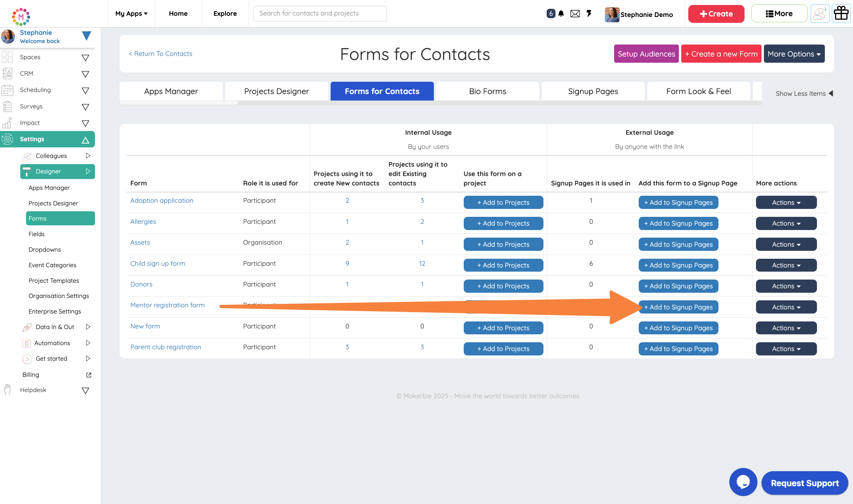Open the chat bubble support icon
The height and width of the screenshot is (504, 853).
(743, 482)
